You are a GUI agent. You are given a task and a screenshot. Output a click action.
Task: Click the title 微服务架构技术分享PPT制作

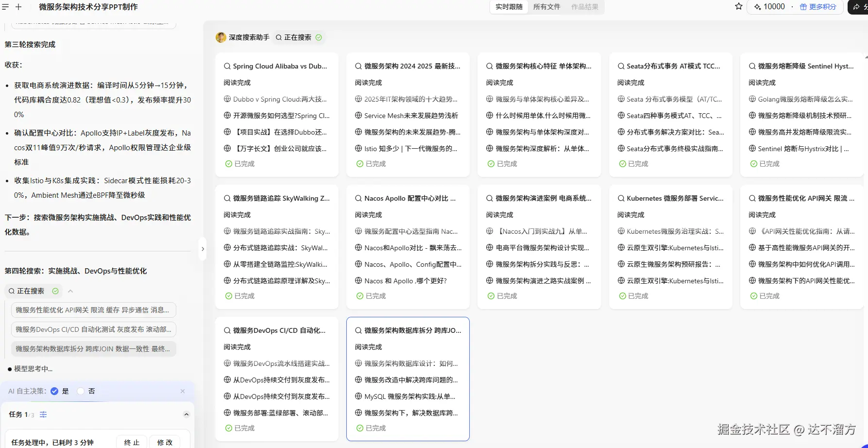coord(88,7)
